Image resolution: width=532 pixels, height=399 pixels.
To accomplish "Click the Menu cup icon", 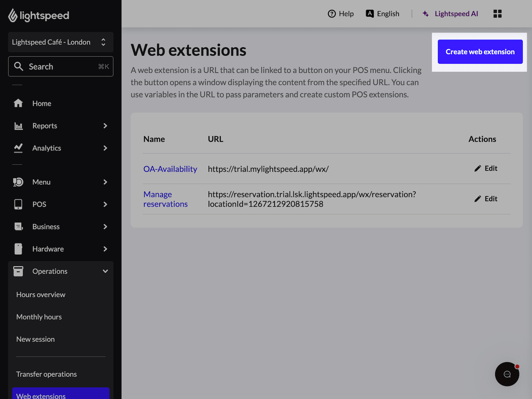I will (x=18, y=182).
